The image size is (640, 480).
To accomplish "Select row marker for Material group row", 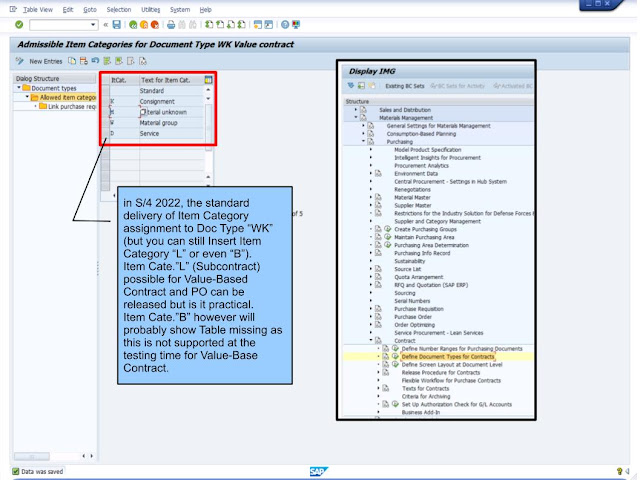I will pos(105,122).
